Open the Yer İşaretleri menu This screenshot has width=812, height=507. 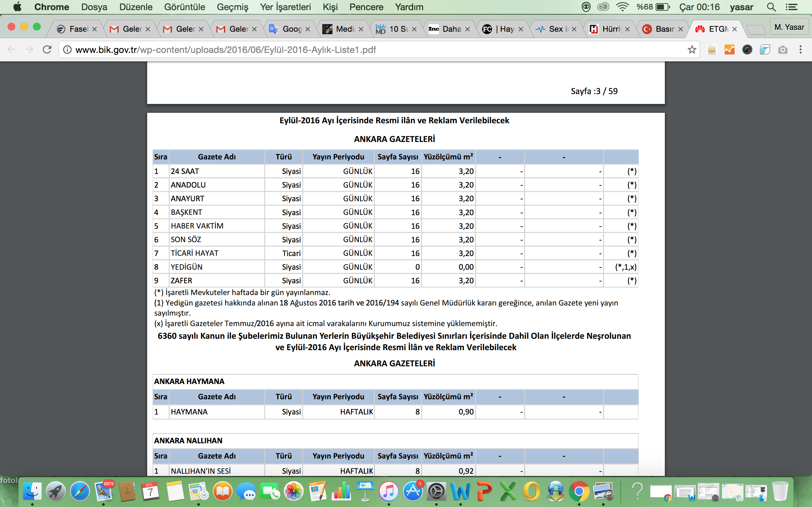pyautogui.click(x=285, y=7)
